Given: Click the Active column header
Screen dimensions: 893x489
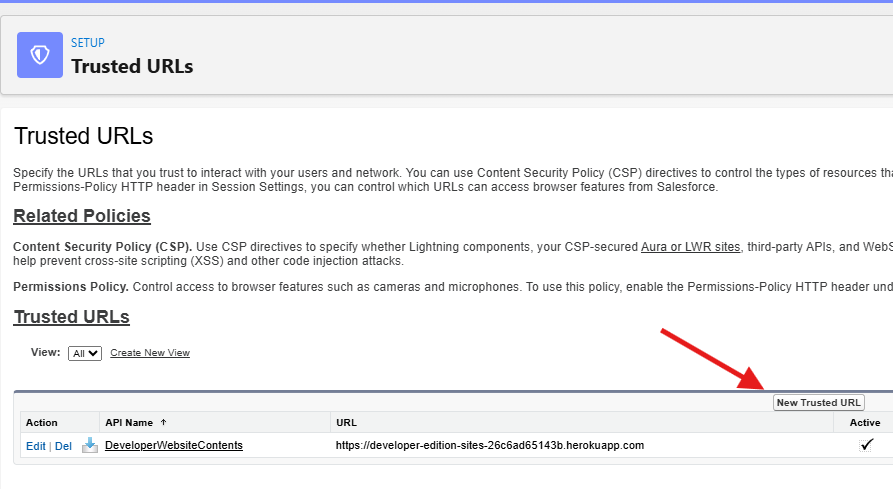Looking at the screenshot, I should pos(864,423).
